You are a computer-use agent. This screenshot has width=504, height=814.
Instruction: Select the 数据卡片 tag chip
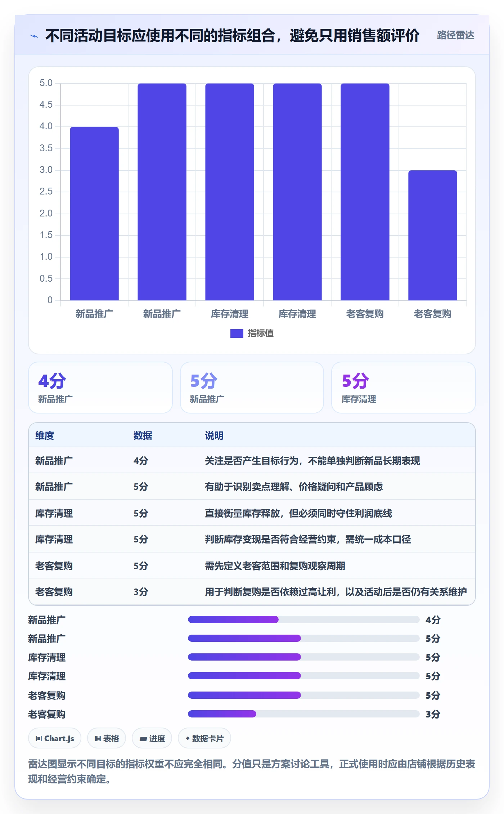204,738
